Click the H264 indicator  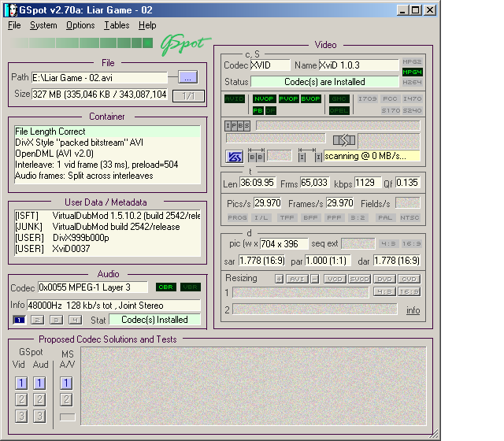click(x=412, y=82)
